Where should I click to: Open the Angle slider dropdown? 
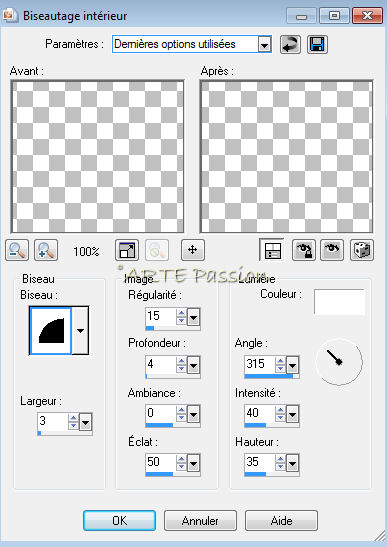292,365
